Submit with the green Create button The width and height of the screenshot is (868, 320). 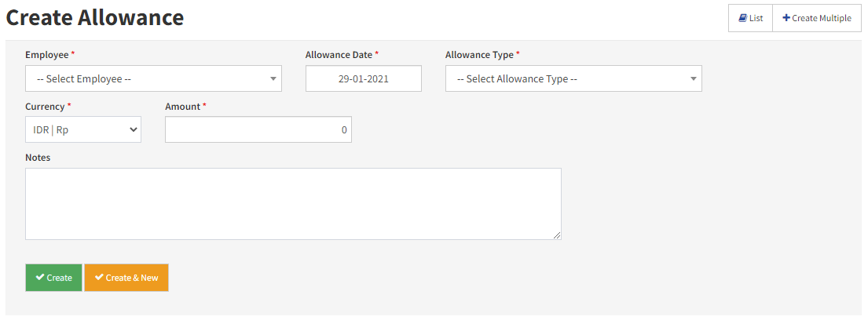coord(53,278)
